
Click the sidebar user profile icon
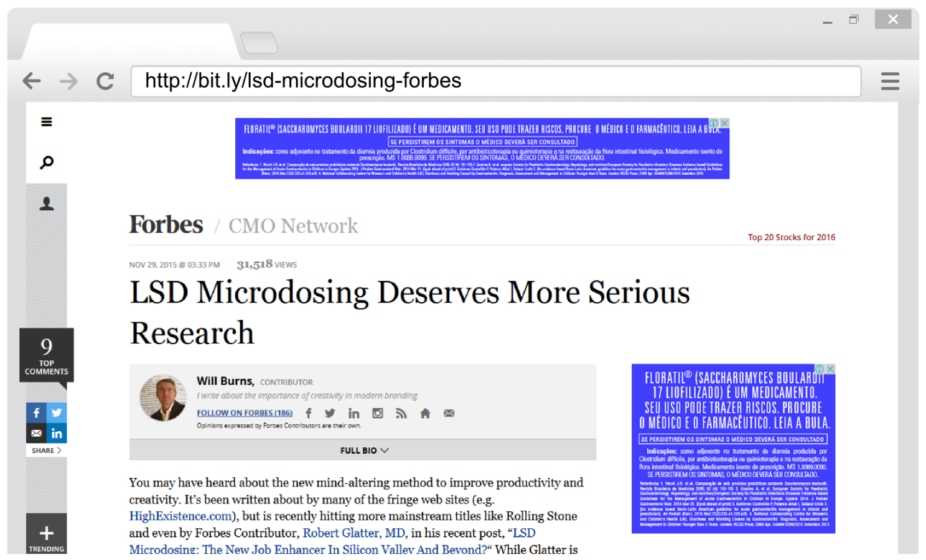coord(47,203)
